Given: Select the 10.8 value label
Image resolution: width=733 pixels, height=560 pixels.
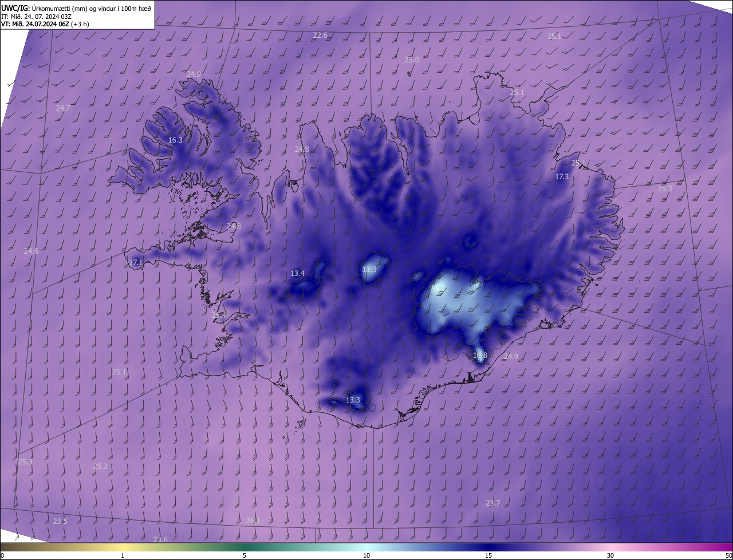Looking at the screenshot, I should [480, 356].
